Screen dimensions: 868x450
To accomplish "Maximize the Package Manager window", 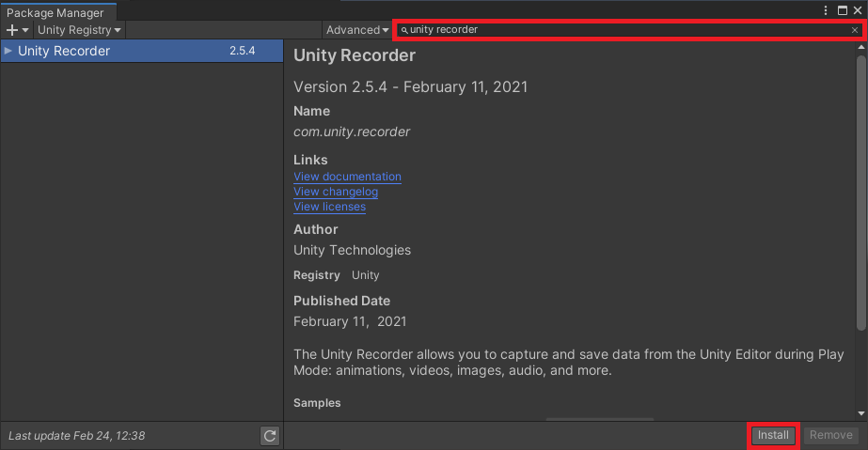I will [842, 10].
